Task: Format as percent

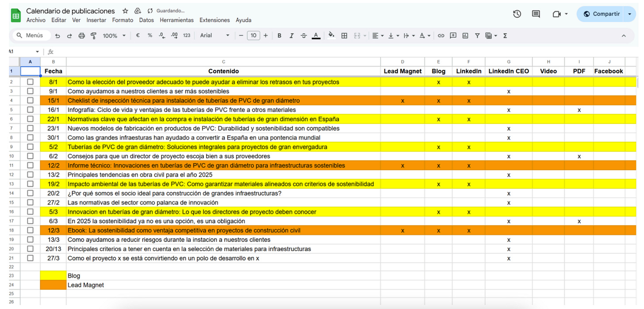Action: click(150, 35)
